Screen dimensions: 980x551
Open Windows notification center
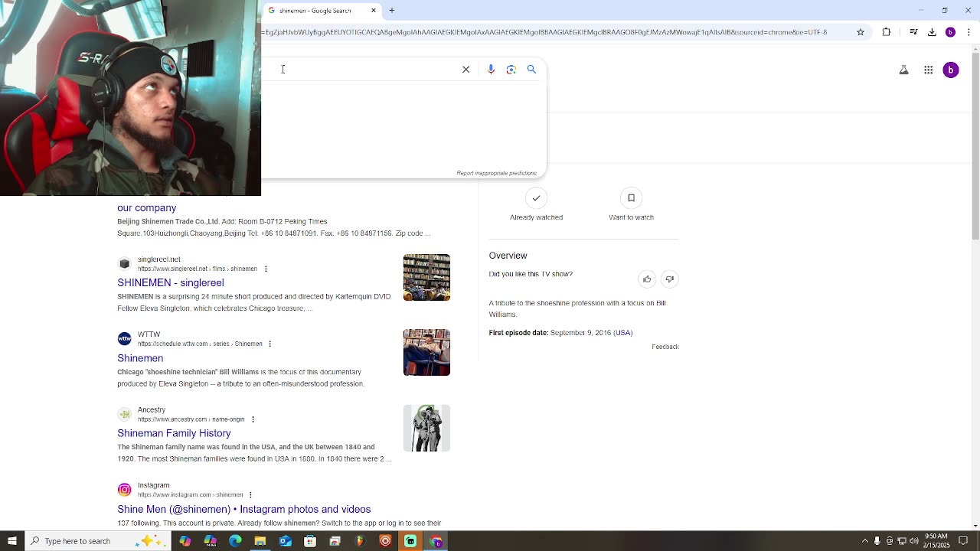964,541
